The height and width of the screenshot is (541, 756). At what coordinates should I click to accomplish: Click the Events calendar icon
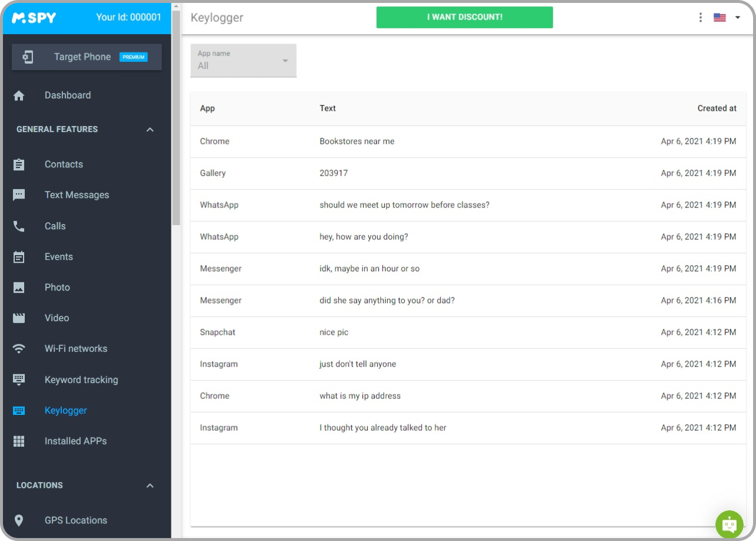point(19,257)
